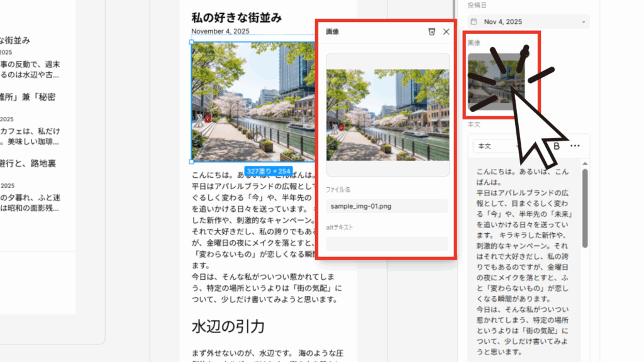This screenshot has height=362, width=644.
Task: Click the 327 × 254 size badge
Action: (x=269, y=171)
